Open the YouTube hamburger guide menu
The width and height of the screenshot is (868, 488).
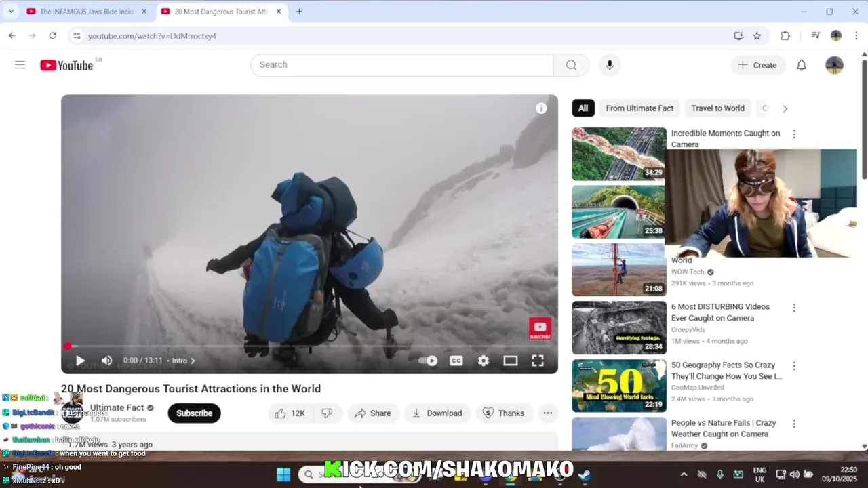(20, 65)
